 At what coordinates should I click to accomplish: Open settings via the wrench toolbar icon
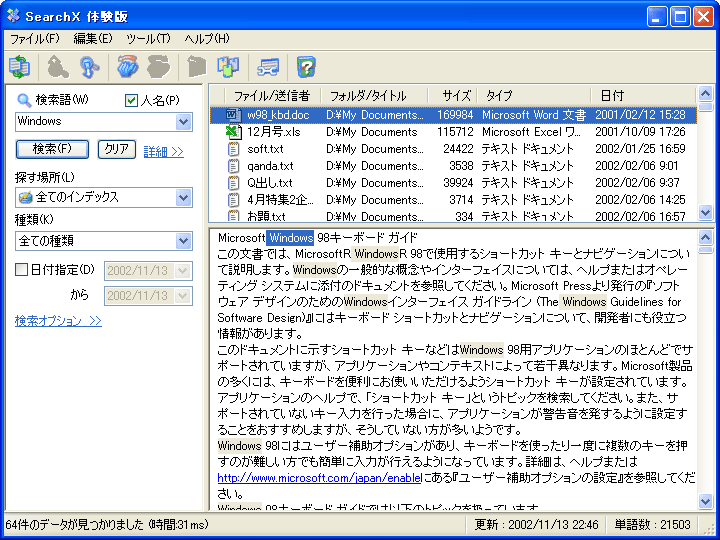[268, 67]
